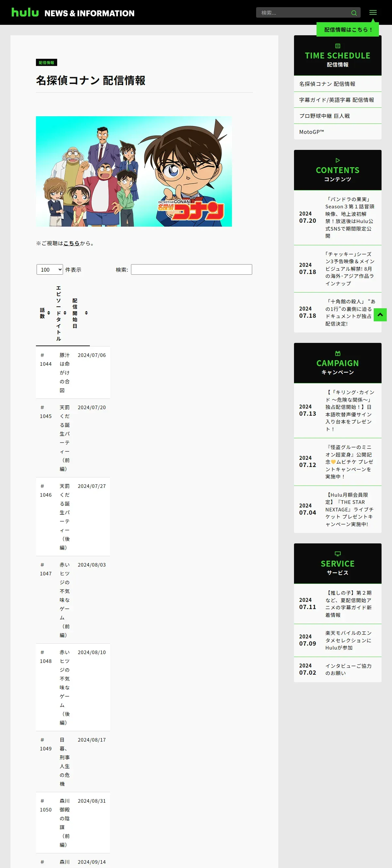Open the チャッキー シーズン3 article
392x868 pixels.
(337, 269)
